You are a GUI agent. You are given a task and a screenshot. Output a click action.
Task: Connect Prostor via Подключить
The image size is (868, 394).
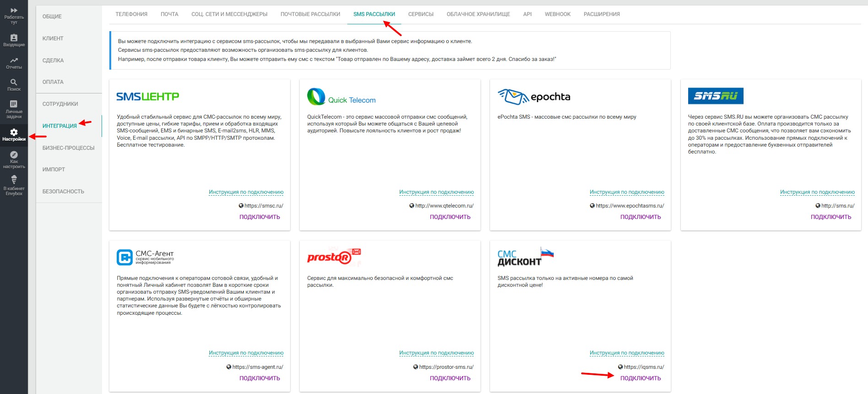tap(450, 378)
